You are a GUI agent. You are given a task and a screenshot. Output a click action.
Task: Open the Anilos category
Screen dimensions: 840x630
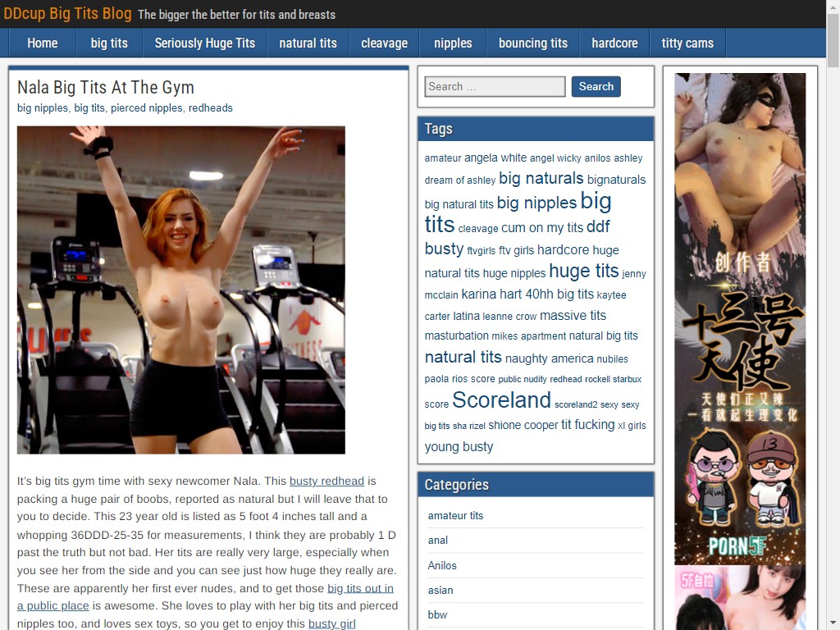442,565
